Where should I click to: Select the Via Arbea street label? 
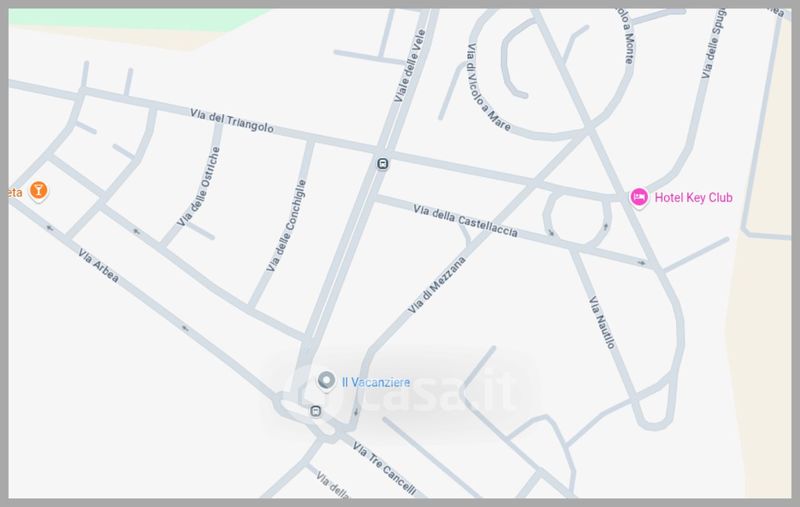tap(99, 266)
